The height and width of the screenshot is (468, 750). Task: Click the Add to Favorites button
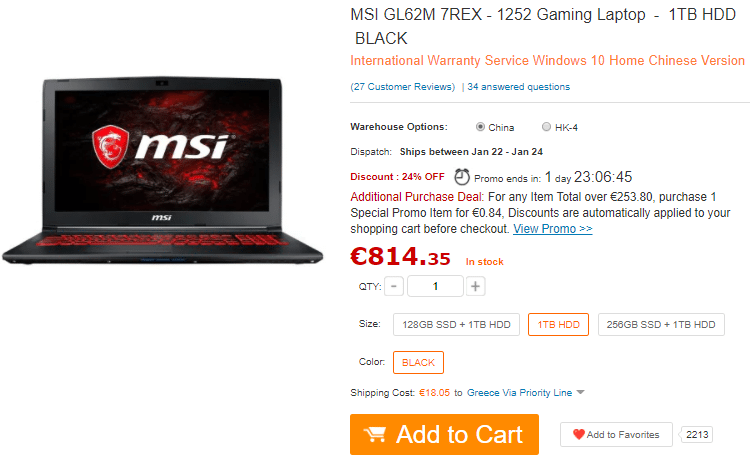(x=616, y=435)
